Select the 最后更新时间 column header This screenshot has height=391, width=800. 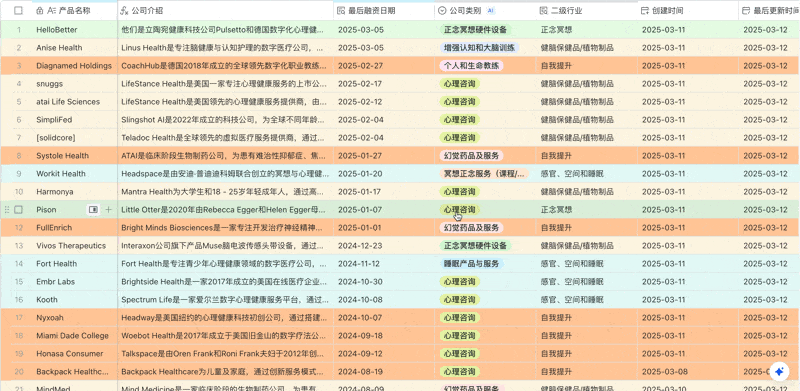point(769,11)
